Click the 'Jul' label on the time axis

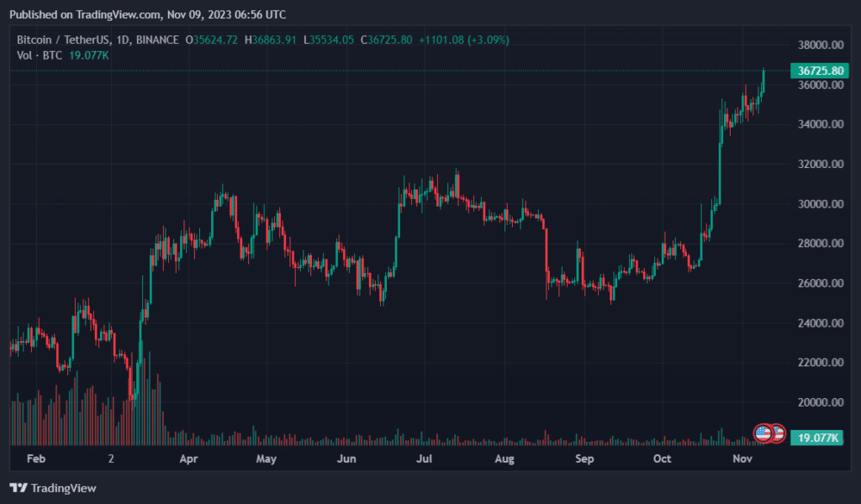tap(424, 459)
